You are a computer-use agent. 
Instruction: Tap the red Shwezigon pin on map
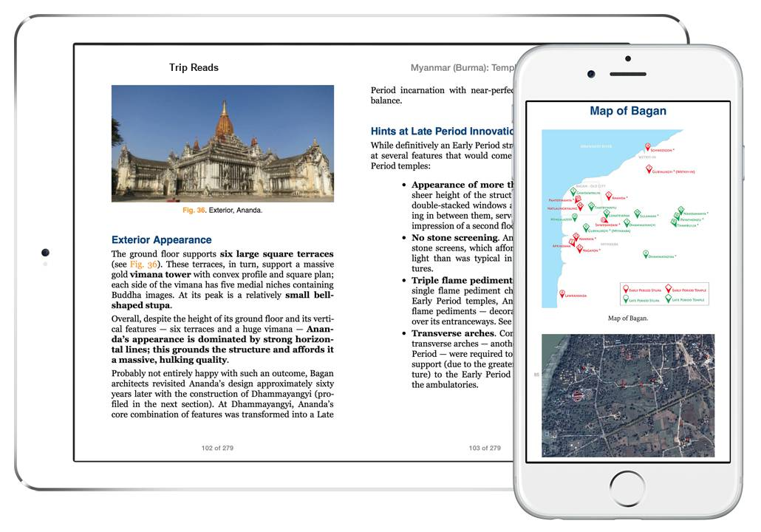(647, 146)
